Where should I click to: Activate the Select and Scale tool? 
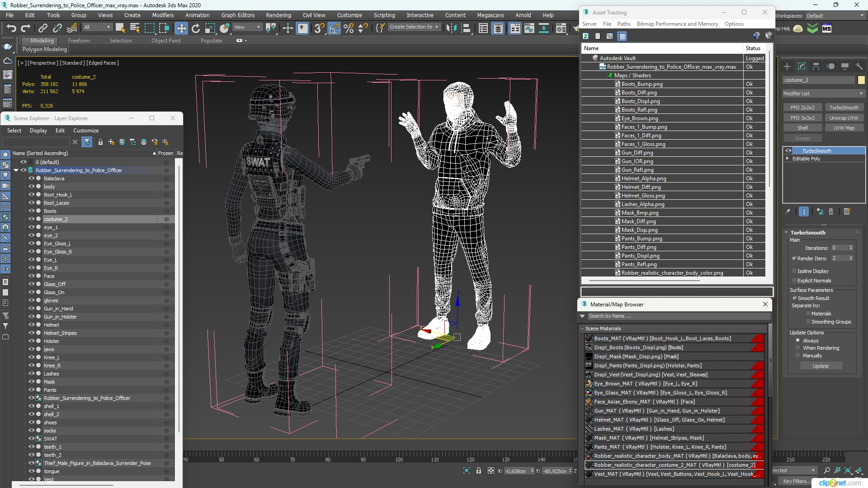[x=210, y=28]
